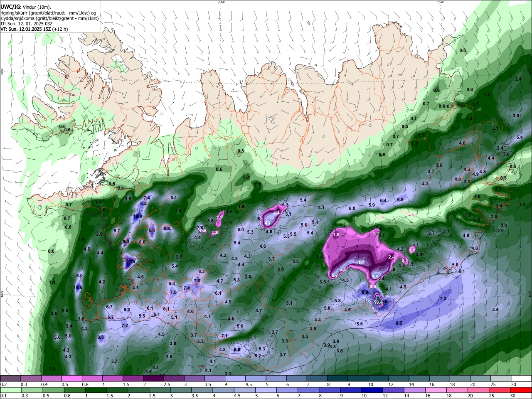Screen dimensions: 532x399
Task: Click the 10.6 precipitation value on the map
Action: click(x=78, y=287)
